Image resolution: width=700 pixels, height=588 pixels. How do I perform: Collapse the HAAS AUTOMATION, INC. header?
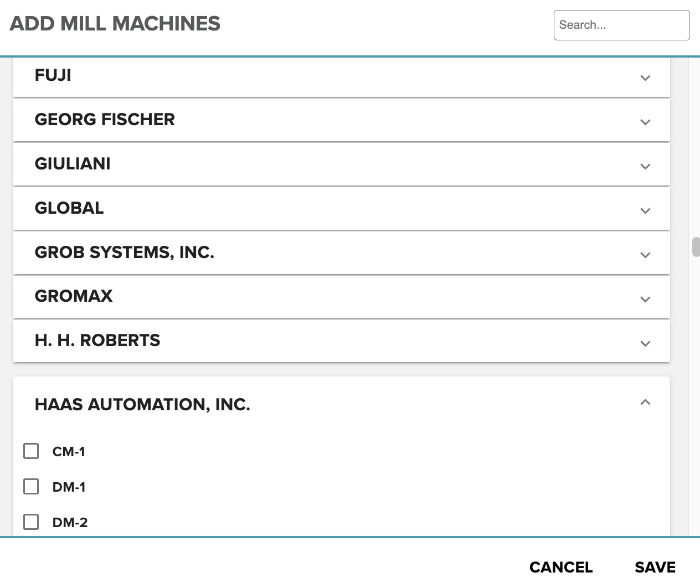(142, 405)
